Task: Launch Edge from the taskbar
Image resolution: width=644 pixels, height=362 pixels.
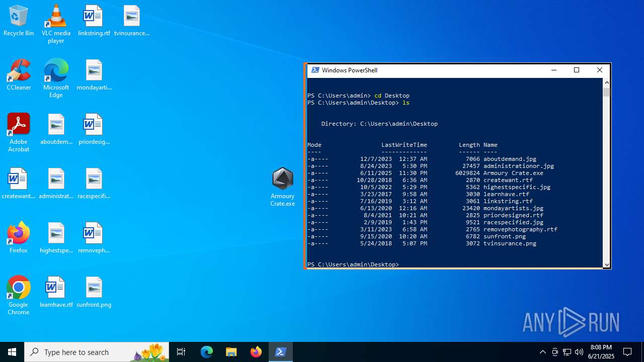Action: pyautogui.click(x=207, y=352)
